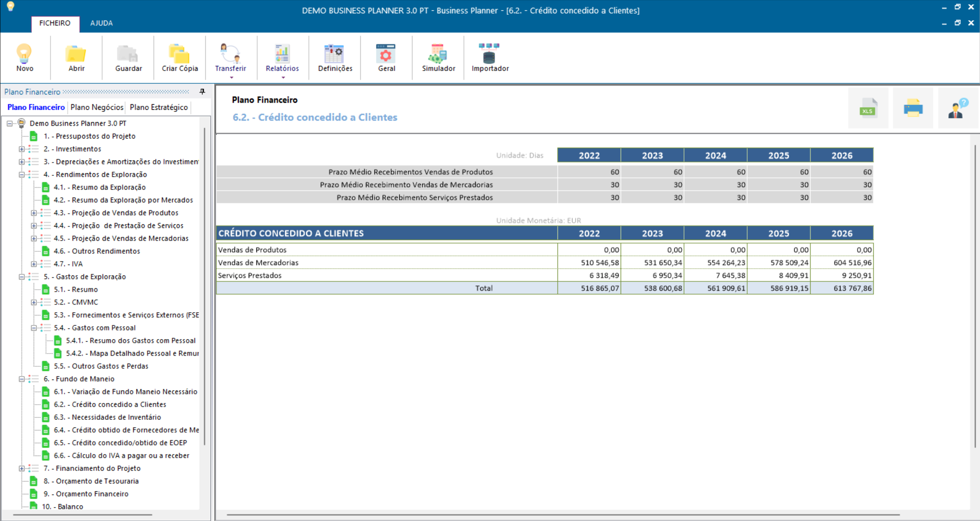Click Vendas de Mercadorias 2022 value 510 546,58
Viewport: 980px width, 521px height.
(589, 263)
